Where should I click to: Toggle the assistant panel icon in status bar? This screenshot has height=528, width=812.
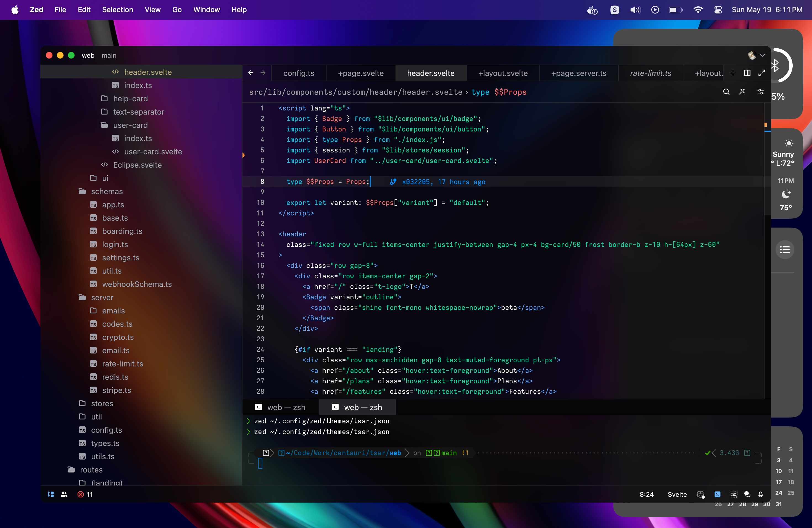tap(734, 494)
